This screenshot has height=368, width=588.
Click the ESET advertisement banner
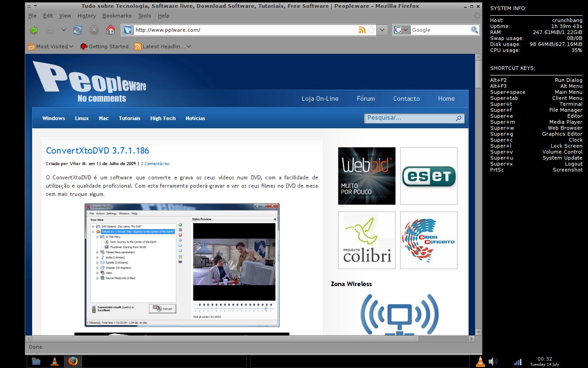point(429,176)
